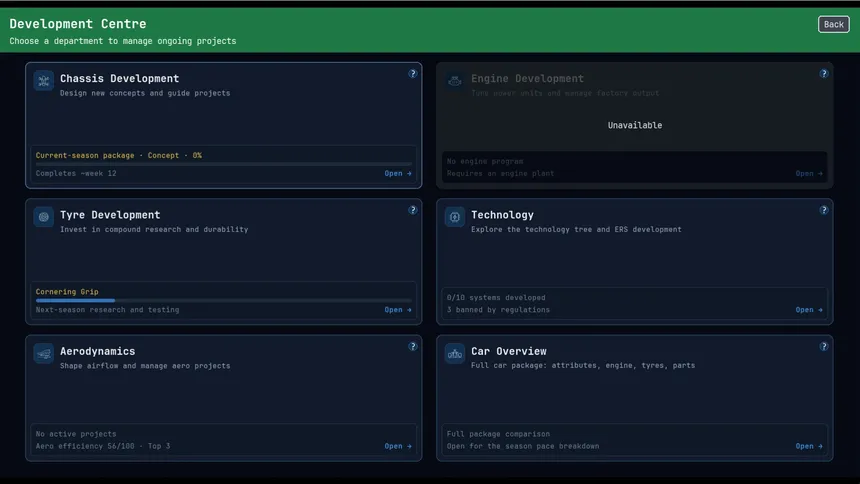Click the Back button in the header

pos(833,24)
